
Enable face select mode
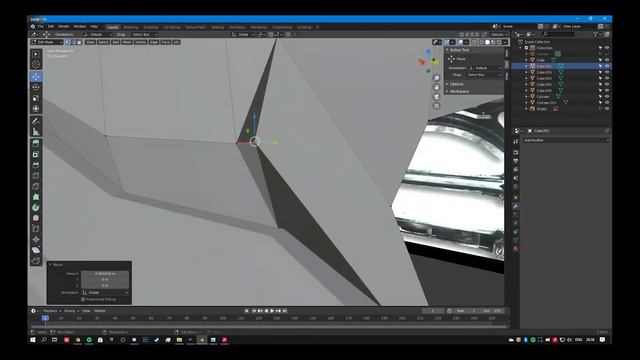pyautogui.click(x=79, y=42)
